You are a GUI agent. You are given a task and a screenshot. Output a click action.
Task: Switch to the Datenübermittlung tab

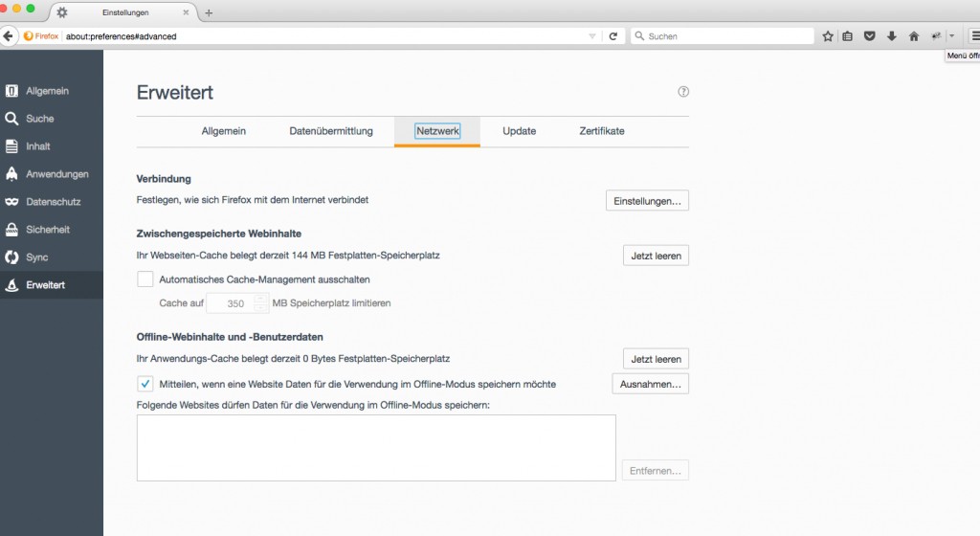click(x=331, y=131)
